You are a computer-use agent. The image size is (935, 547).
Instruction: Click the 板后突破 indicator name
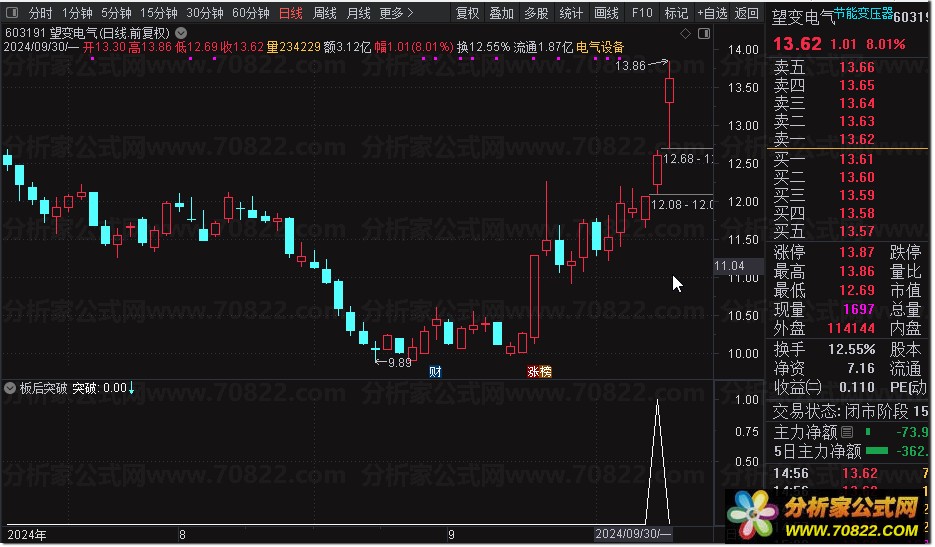coord(43,388)
